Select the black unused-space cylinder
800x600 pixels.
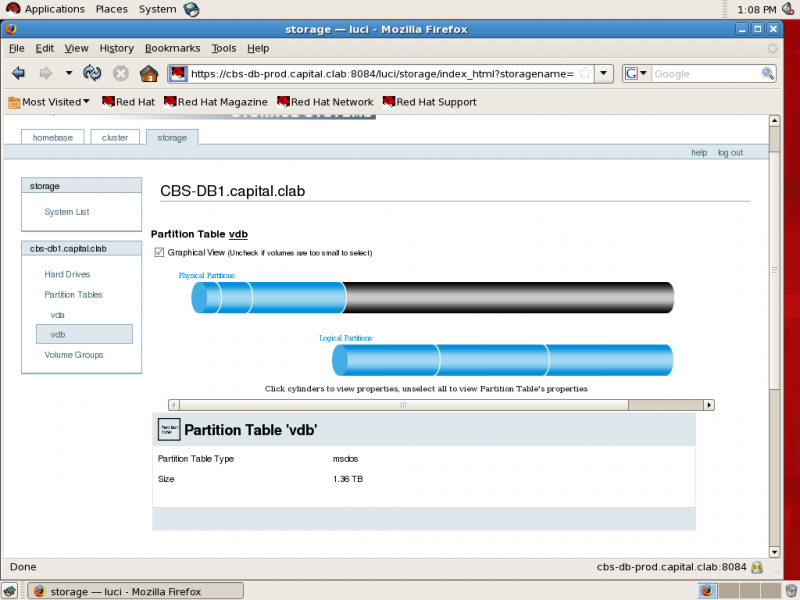pos(509,297)
